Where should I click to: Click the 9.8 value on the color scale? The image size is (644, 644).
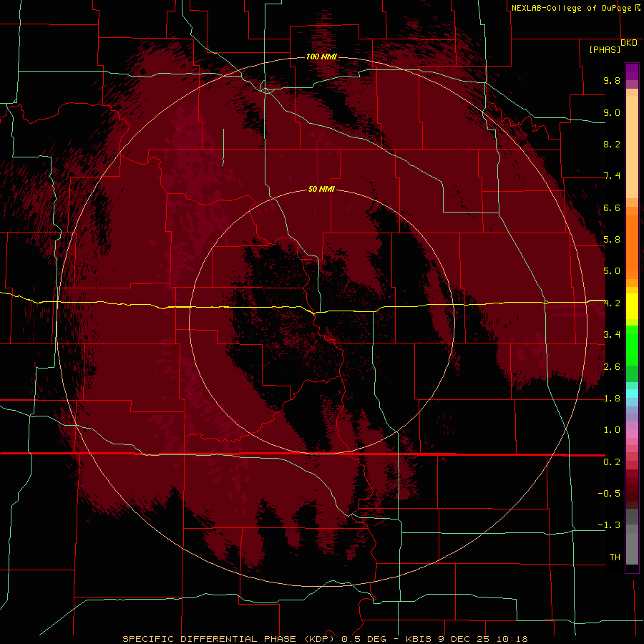coord(612,80)
